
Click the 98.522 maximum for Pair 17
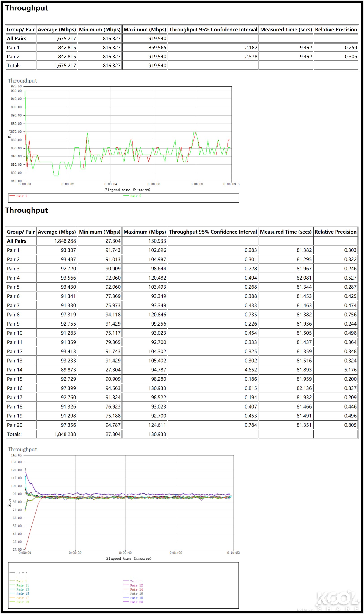158,398
